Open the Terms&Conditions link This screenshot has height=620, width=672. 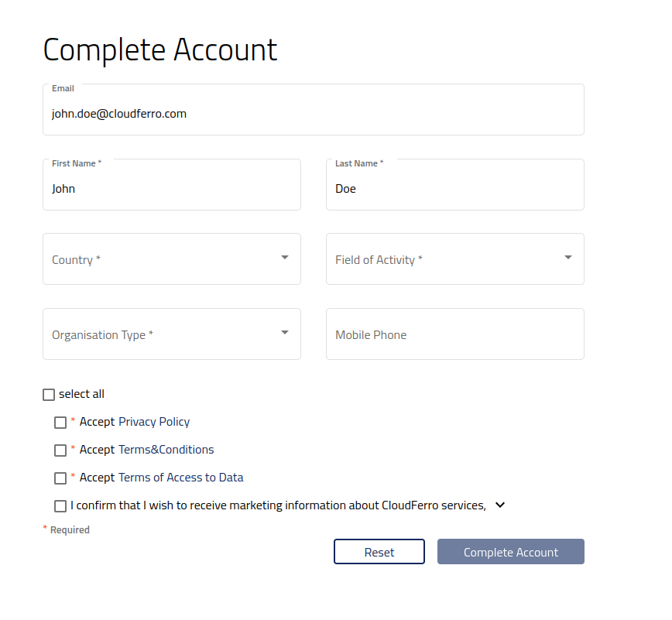click(166, 450)
